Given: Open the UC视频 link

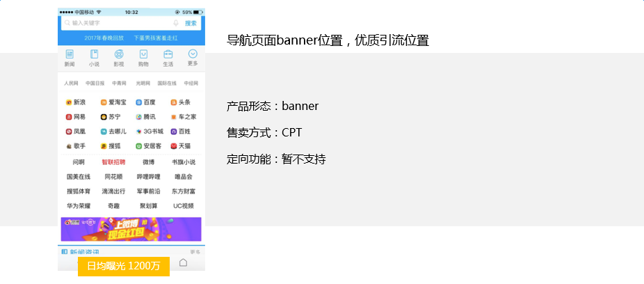Looking at the screenshot, I should coord(184,206).
